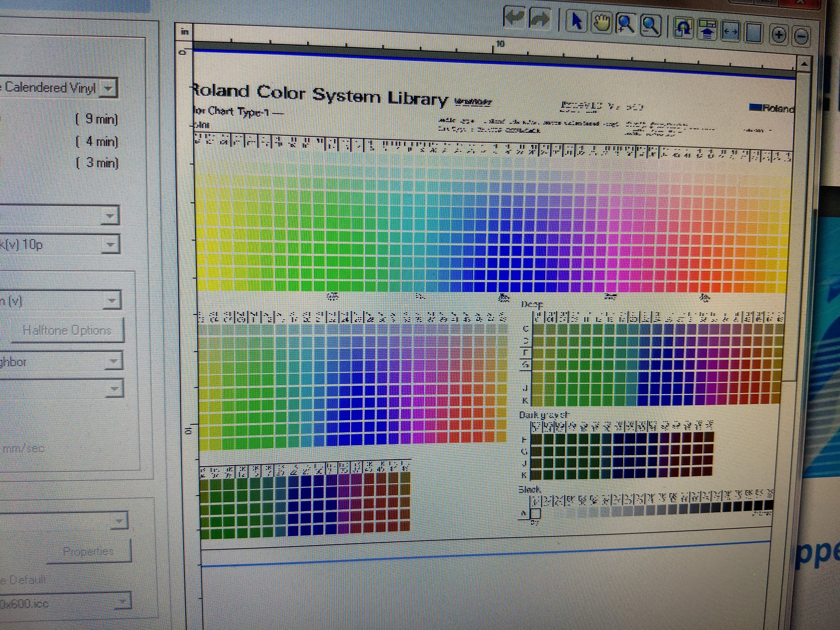840x630 pixels.
Task: Click the 'Dark grayish' section label
Action: (544, 415)
